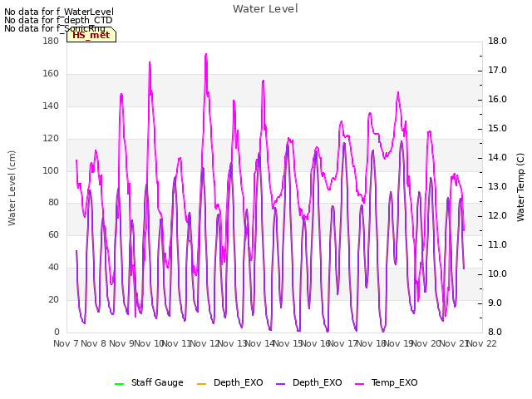Click the 'No data for f_depth_CTD' message

58,20
